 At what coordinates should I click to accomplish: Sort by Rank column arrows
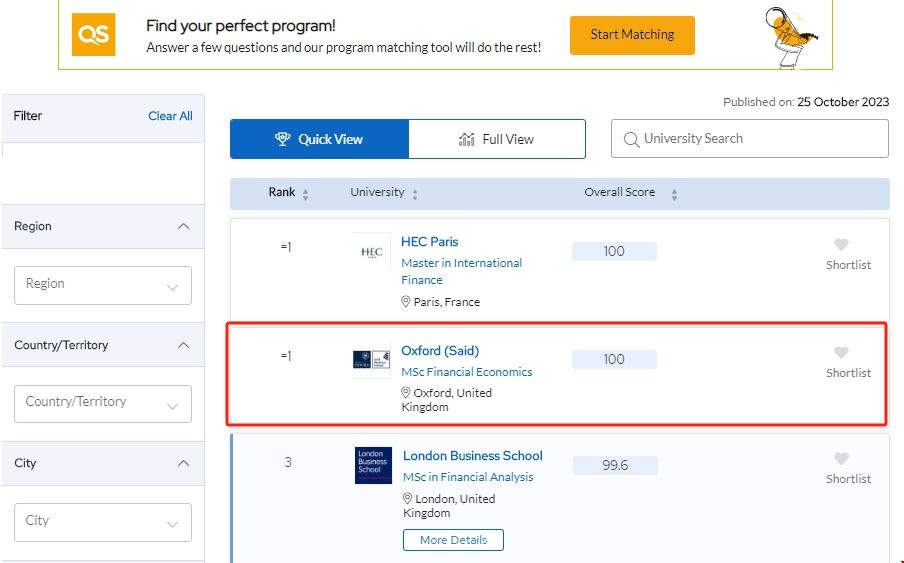coord(306,194)
